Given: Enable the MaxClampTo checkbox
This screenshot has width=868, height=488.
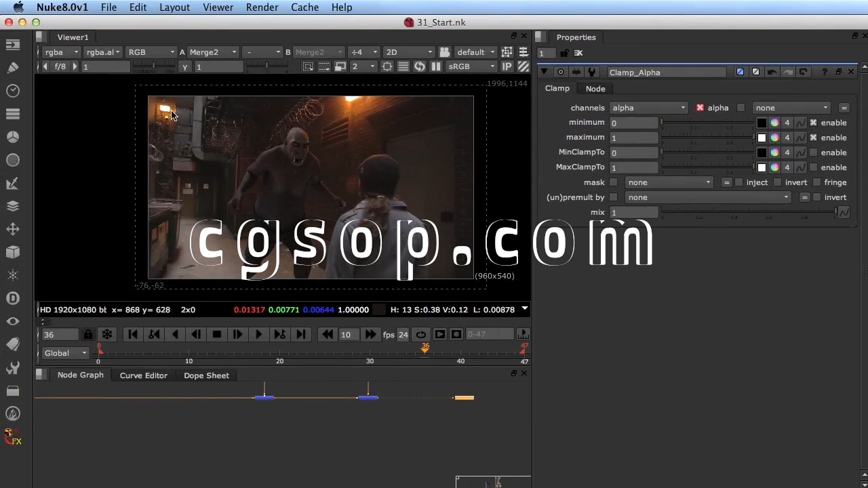Looking at the screenshot, I should pos(813,167).
